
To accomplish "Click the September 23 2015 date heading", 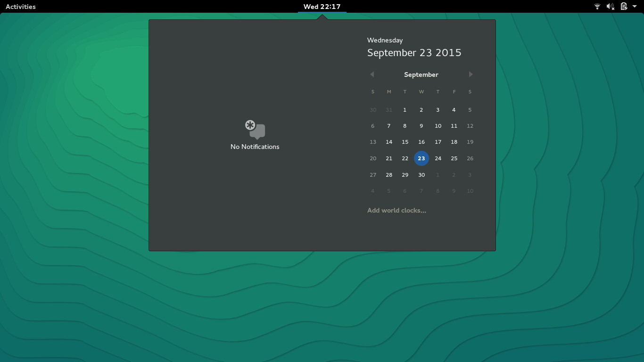I will pyautogui.click(x=414, y=53).
